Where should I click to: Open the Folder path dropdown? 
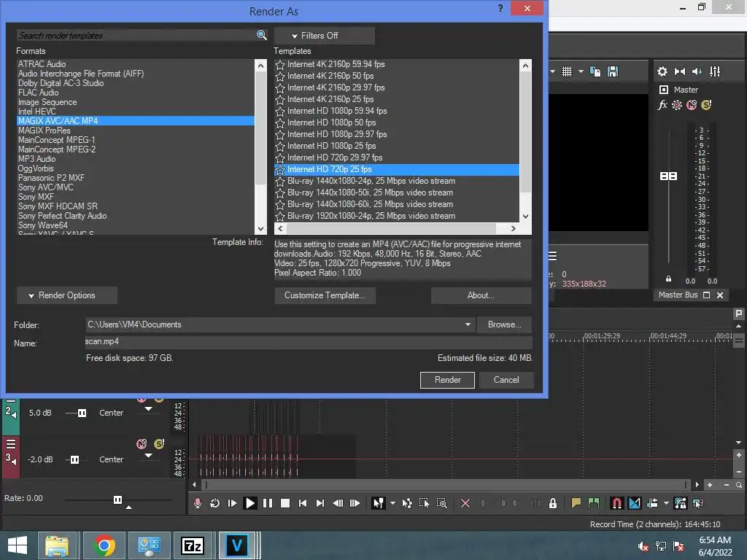click(x=468, y=324)
